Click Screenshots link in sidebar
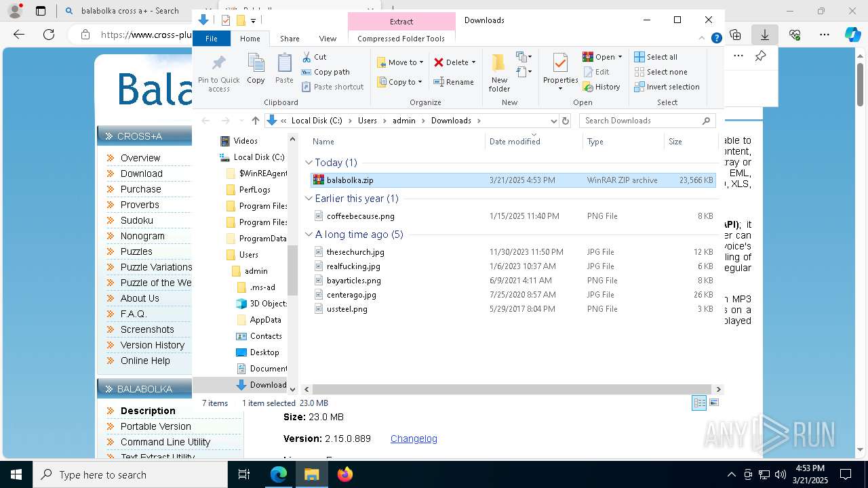 147,329
